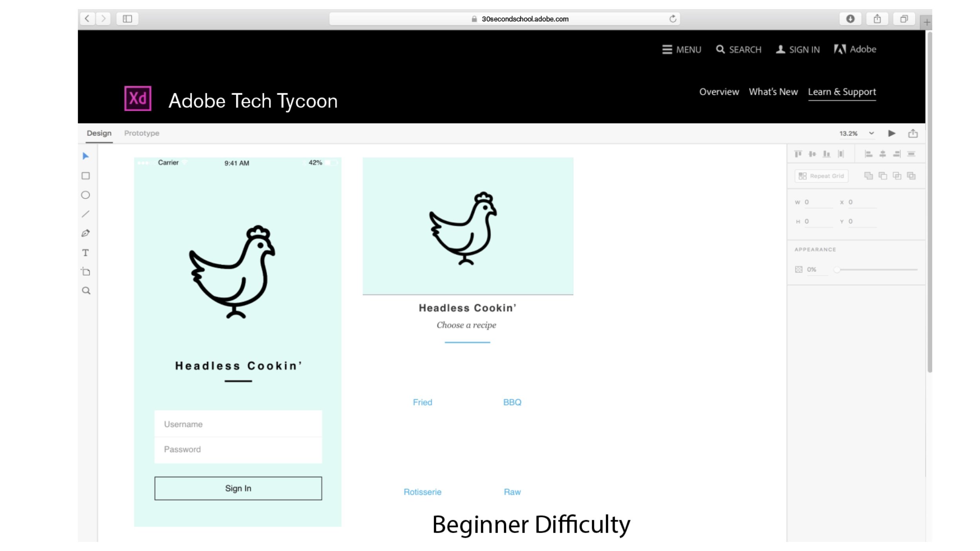The width and height of the screenshot is (980, 551).
Task: Toggle the browser sidebar button
Action: tap(127, 19)
